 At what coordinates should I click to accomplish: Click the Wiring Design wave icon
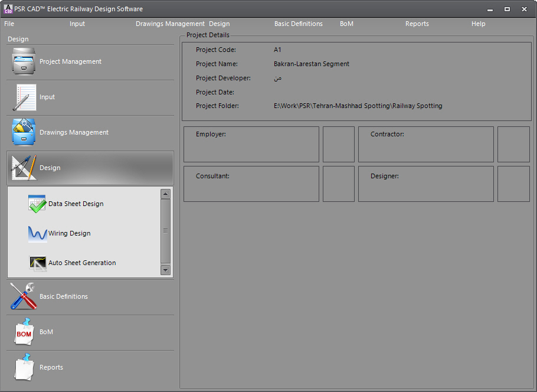(x=37, y=234)
